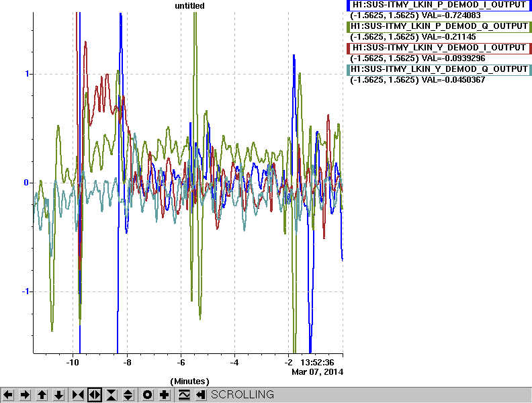532x403 pixels.
Task: Click the plus icon in toolbar
Action: (165, 395)
